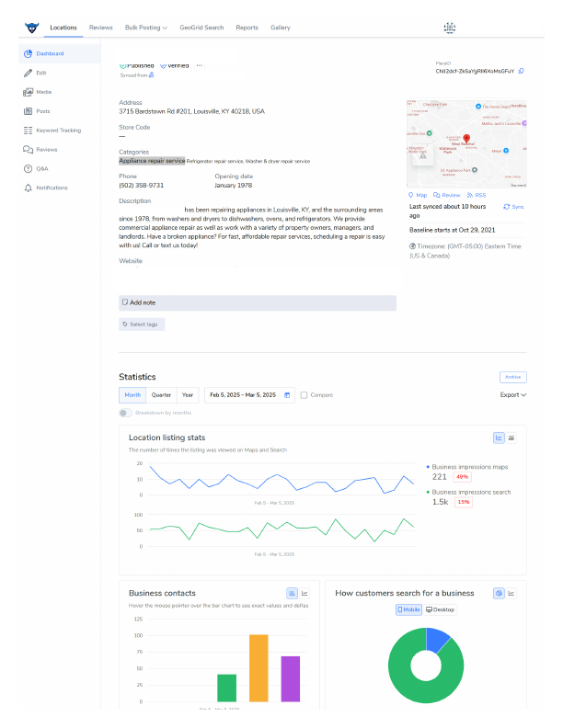This screenshot has height=728, width=563.
Task: Click the Review link under the map
Action: pyautogui.click(x=446, y=196)
